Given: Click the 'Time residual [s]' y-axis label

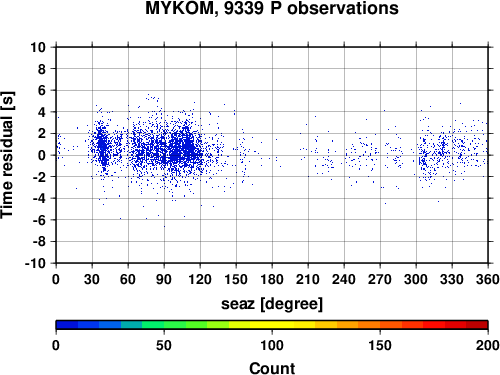Looking at the screenshot, I should click(x=7, y=155).
